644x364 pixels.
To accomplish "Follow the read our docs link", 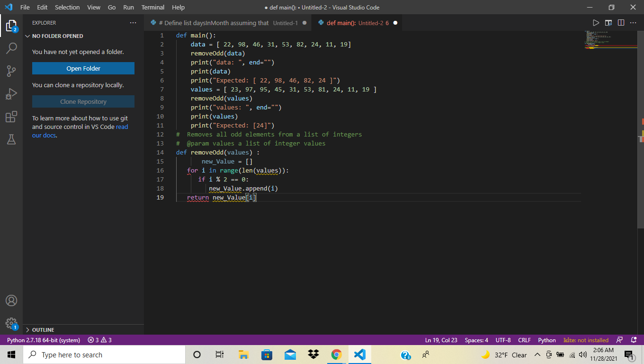I will pos(122,127).
